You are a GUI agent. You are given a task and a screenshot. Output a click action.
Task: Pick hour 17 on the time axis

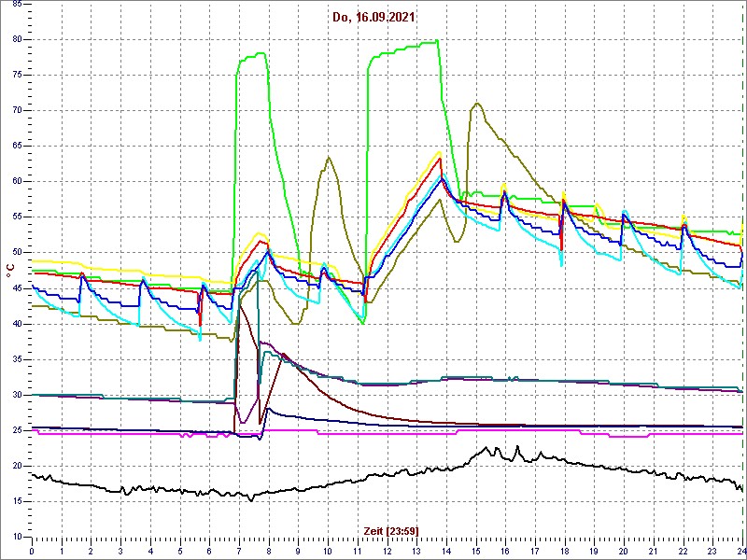535,550
